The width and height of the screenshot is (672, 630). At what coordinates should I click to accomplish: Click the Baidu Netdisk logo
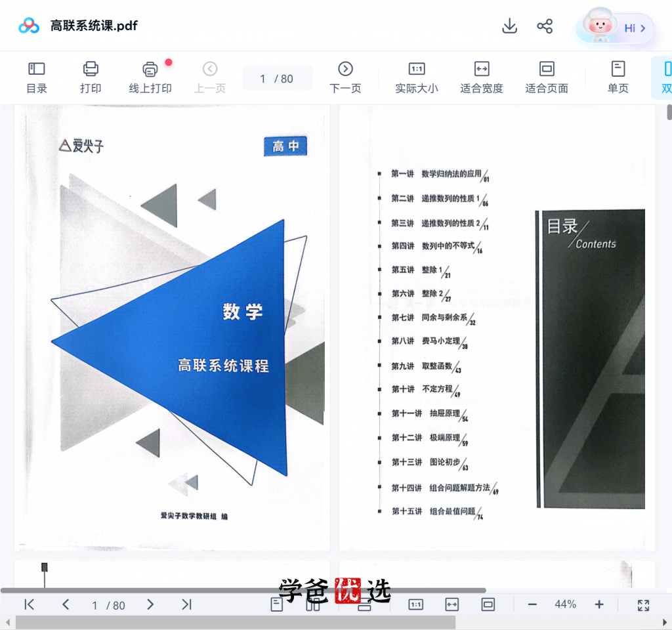pyautogui.click(x=29, y=26)
